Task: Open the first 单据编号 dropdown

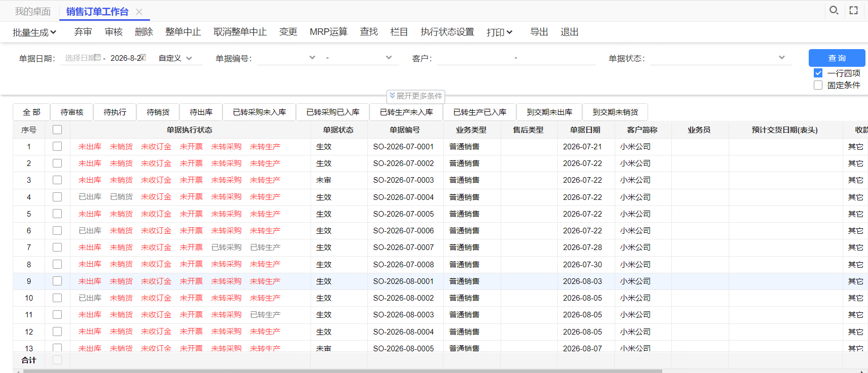Action: 313,58
